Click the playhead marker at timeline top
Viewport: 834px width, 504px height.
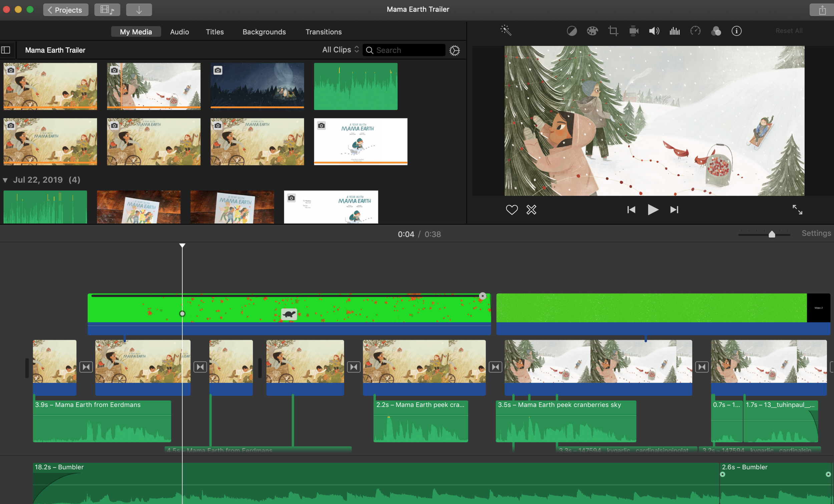point(182,245)
